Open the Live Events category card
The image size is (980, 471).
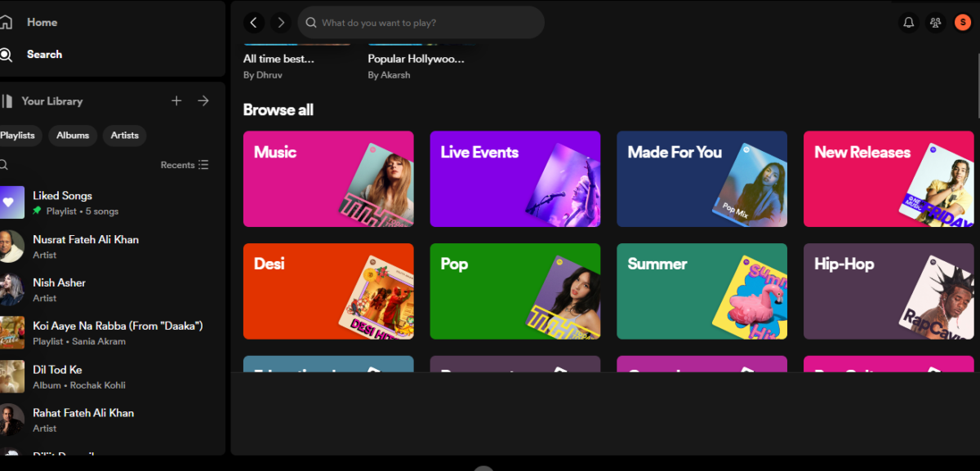514,179
